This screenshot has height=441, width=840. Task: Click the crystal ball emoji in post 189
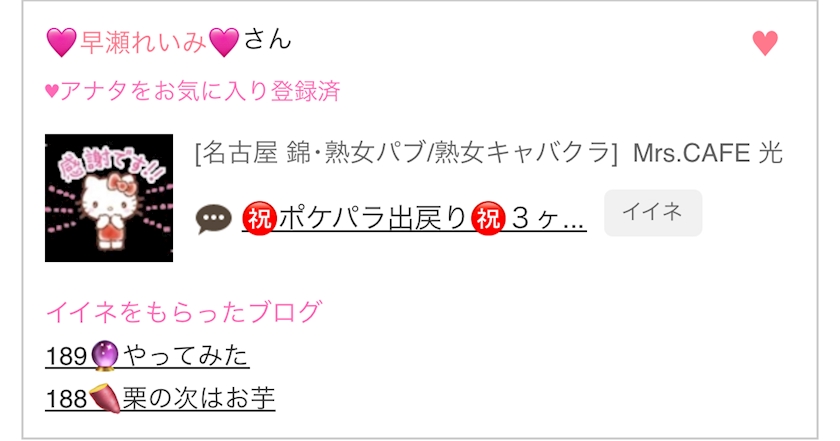pyautogui.click(x=104, y=355)
